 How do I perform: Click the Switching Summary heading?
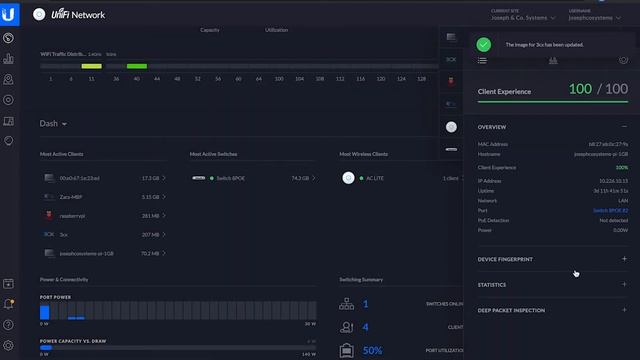(x=361, y=280)
